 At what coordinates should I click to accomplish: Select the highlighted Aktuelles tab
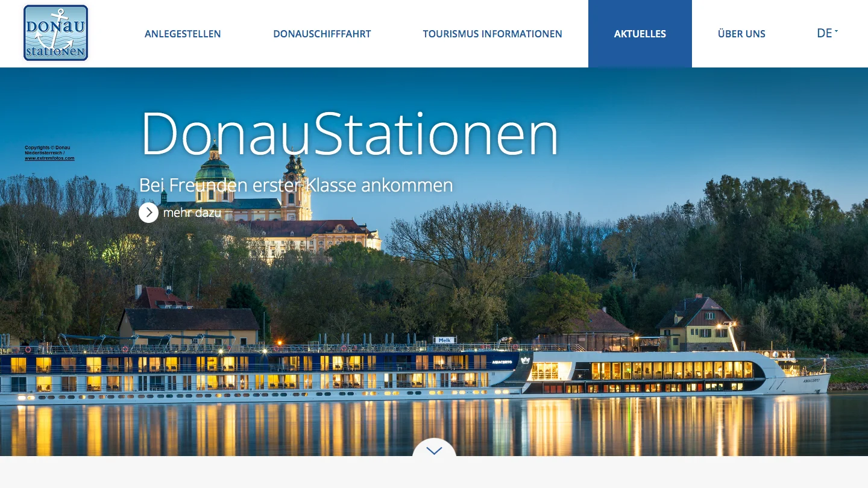(x=640, y=34)
